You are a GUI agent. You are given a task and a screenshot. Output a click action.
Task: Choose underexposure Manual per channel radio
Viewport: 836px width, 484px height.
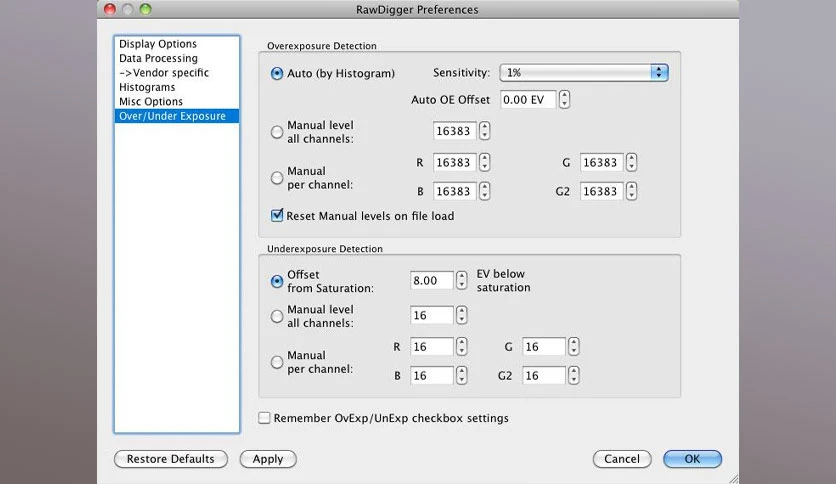[x=277, y=362]
